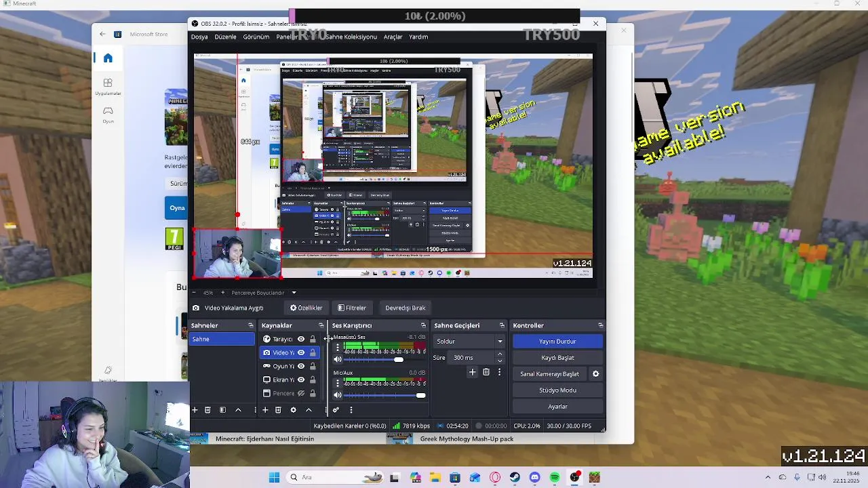Hide the Ekran Yakalama source
Image resolution: width=868 pixels, height=488 pixels.
301,380
